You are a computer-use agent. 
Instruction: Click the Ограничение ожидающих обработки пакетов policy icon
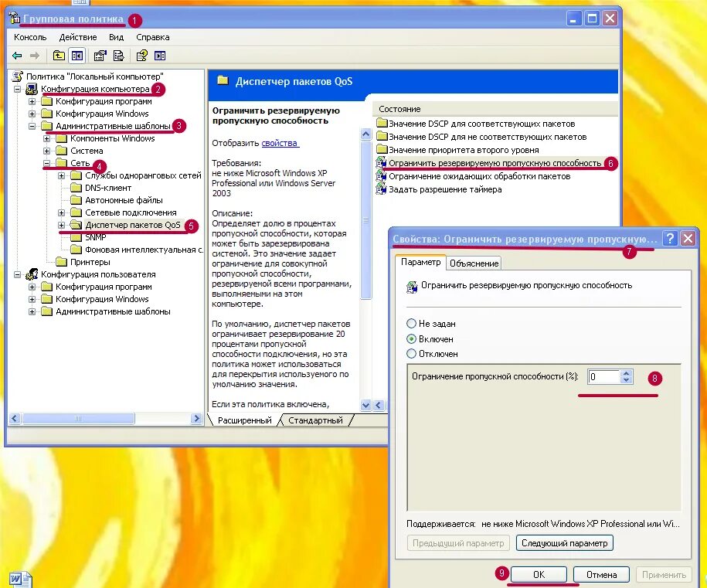click(x=381, y=176)
